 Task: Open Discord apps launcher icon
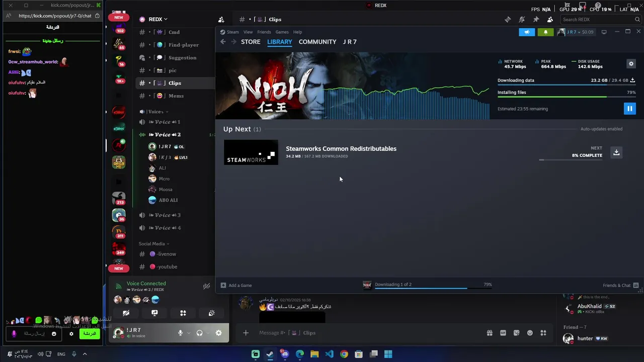543,333
